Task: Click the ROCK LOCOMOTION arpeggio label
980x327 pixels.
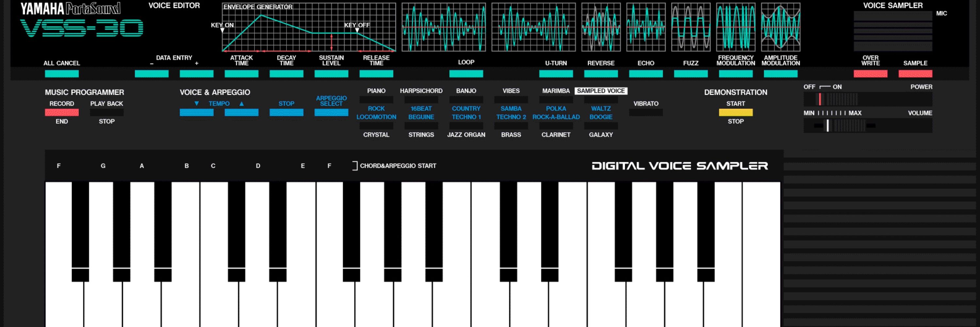Action: point(376,113)
